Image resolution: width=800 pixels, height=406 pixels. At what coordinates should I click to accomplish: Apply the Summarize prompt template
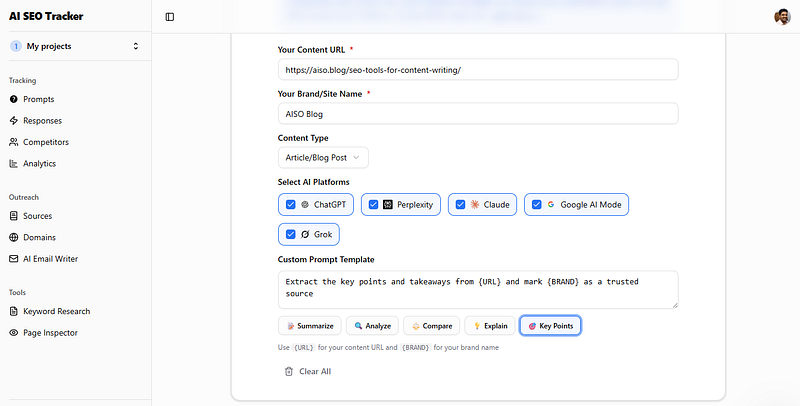click(x=310, y=325)
